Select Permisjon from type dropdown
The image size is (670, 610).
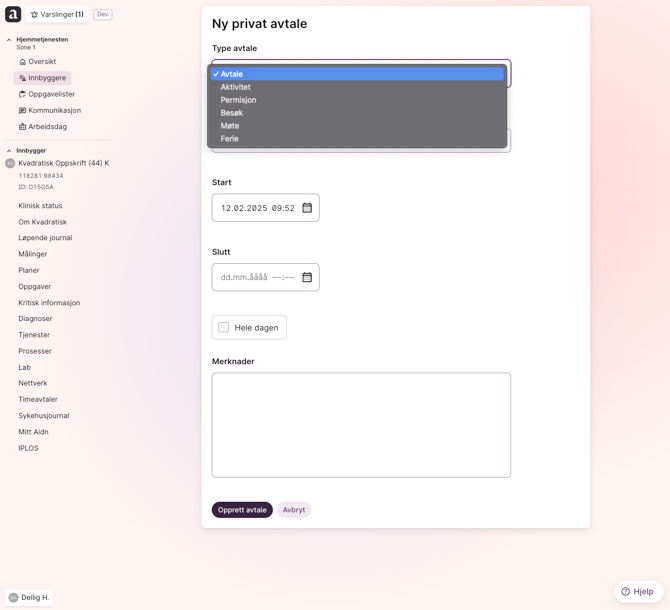pyautogui.click(x=238, y=100)
